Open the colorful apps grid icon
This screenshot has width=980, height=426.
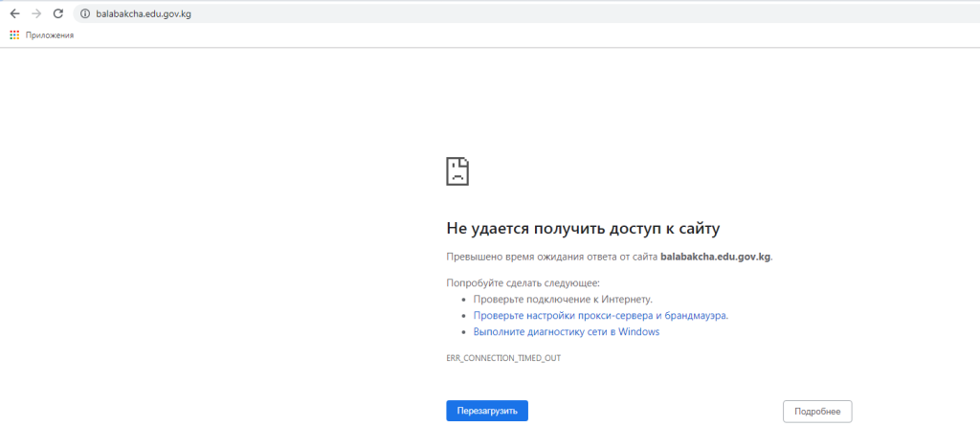pyautogui.click(x=14, y=35)
